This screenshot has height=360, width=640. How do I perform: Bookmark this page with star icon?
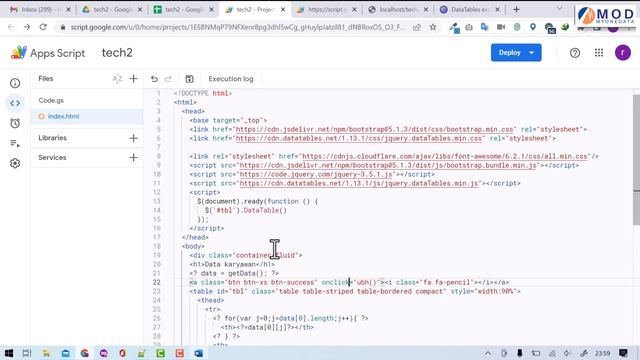(x=433, y=27)
